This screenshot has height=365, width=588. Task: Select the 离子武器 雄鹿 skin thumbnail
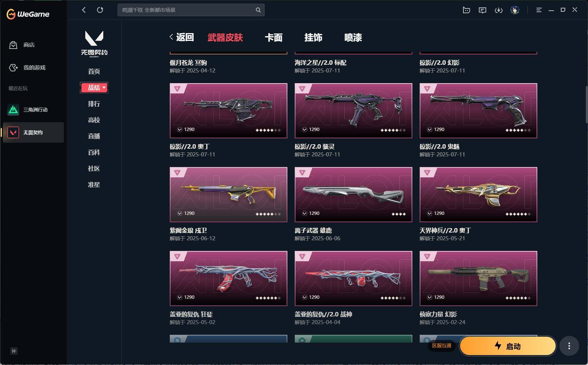(x=353, y=195)
